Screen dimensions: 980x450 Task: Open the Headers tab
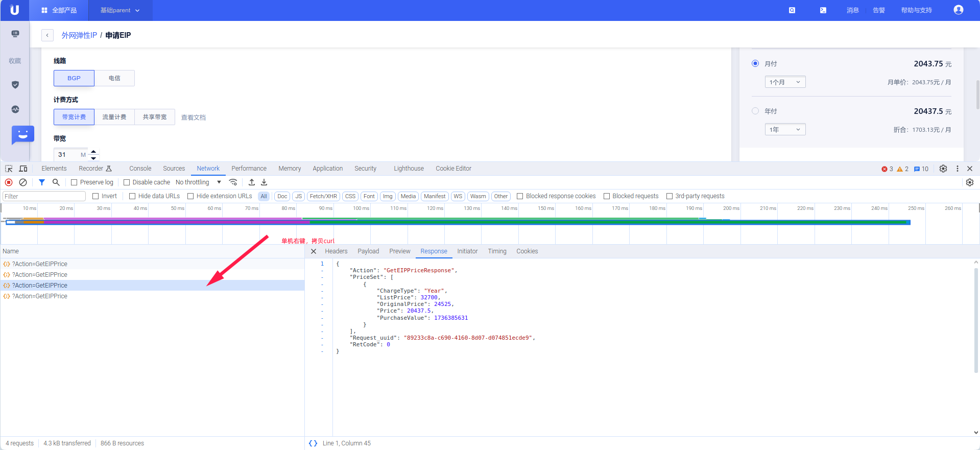(336, 251)
